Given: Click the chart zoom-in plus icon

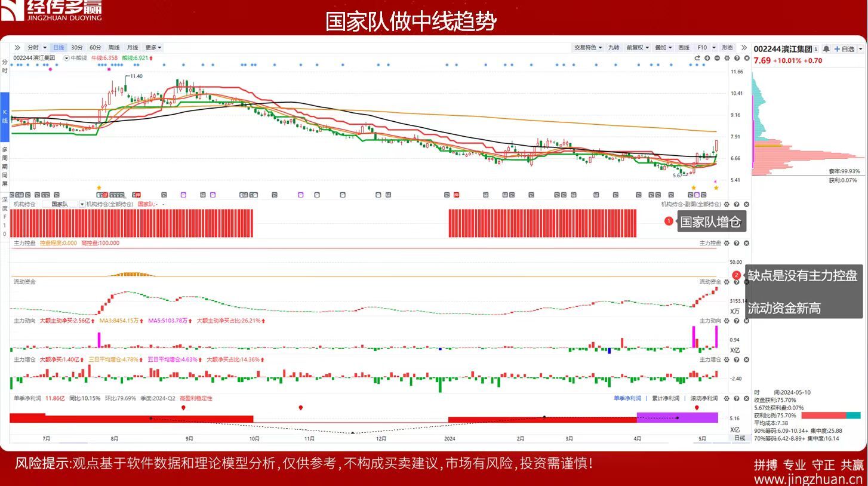Looking at the screenshot, I should click(707, 58).
